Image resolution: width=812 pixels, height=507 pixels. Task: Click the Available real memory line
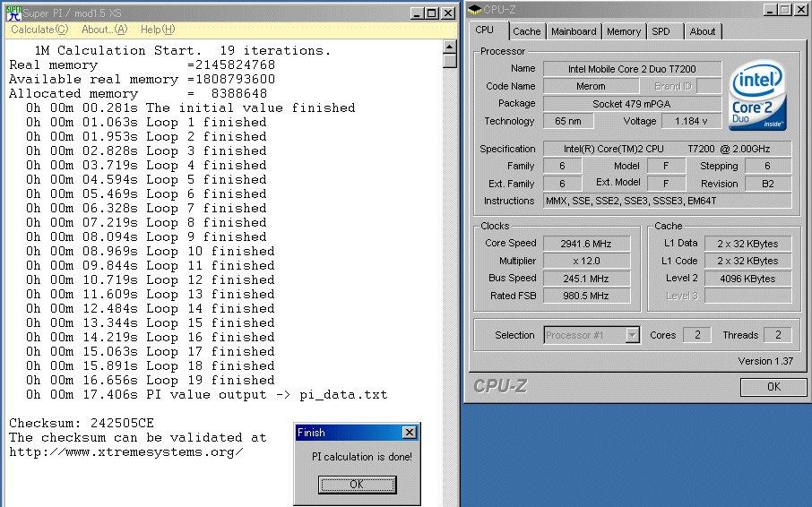point(142,80)
